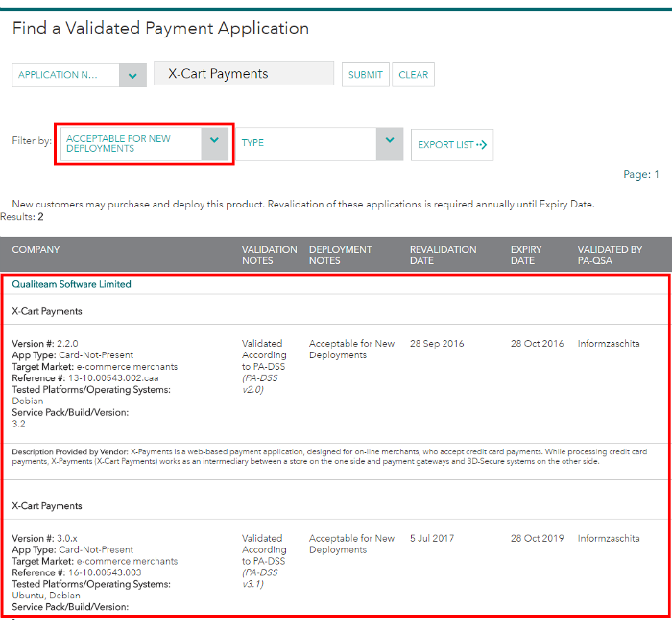Click the Page: 1 indicator
This screenshot has height=633, width=672.
pyautogui.click(x=640, y=174)
